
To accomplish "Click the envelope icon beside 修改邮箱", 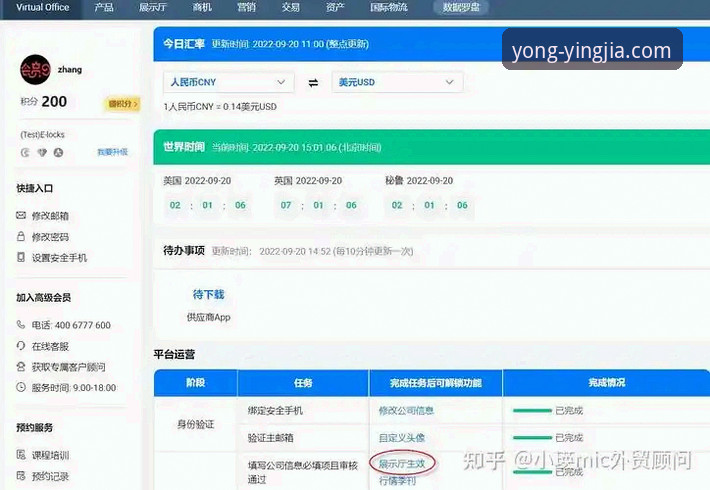I will (21, 215).
